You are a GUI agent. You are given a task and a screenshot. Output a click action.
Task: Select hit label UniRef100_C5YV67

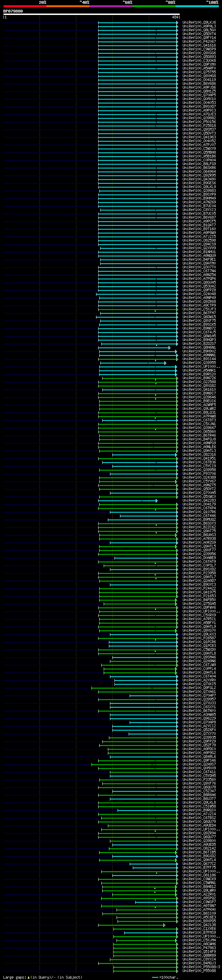[199, 481]
